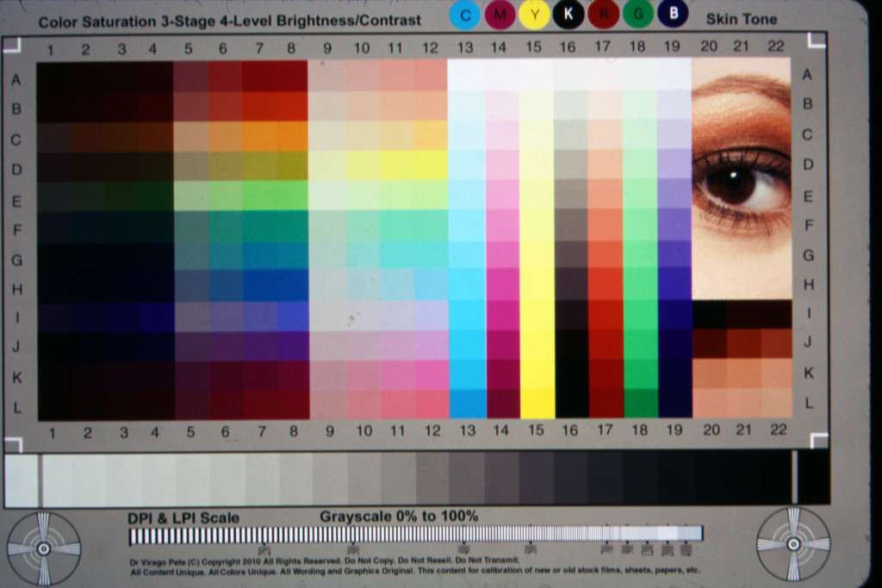Screen dimensions: 882x588
Task: Click the 'Grayscale 0% to 100%' label
Action: [398, 517]
